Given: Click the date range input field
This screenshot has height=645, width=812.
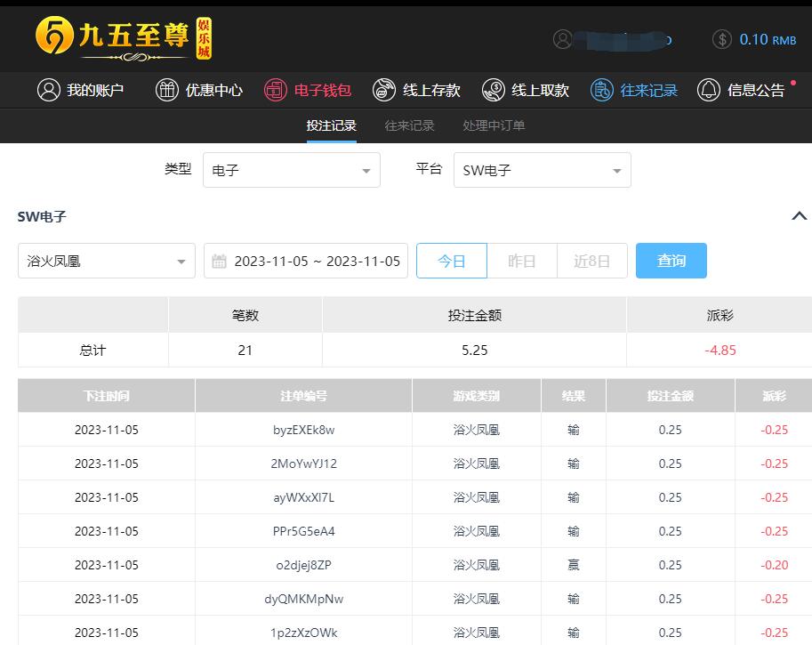Looking at the screenshot, I should (306, 261).
